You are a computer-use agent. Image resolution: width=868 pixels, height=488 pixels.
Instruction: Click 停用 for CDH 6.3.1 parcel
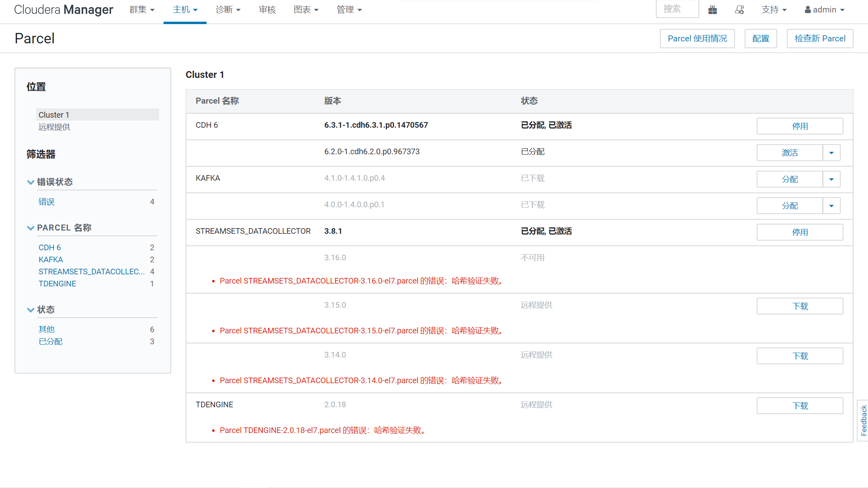tap(800, 126)
